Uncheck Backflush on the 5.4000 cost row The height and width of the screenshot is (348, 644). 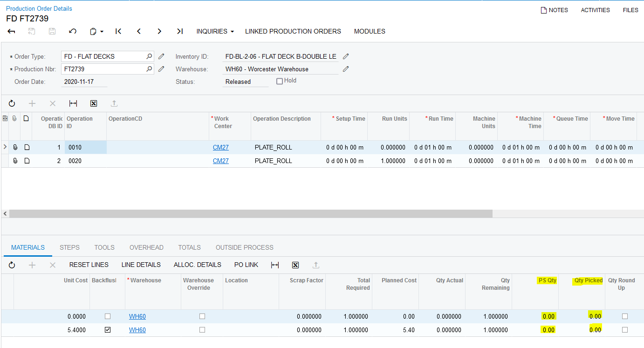click(108, 330)
